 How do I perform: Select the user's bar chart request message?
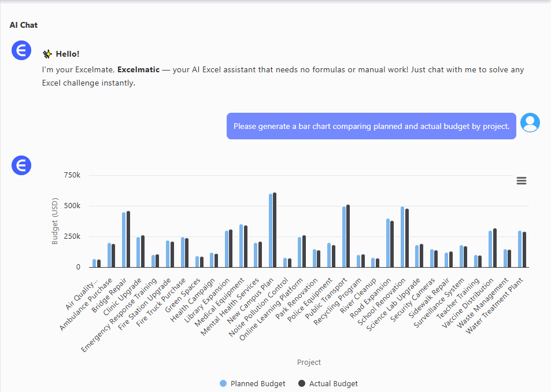(x=371, y=126)
